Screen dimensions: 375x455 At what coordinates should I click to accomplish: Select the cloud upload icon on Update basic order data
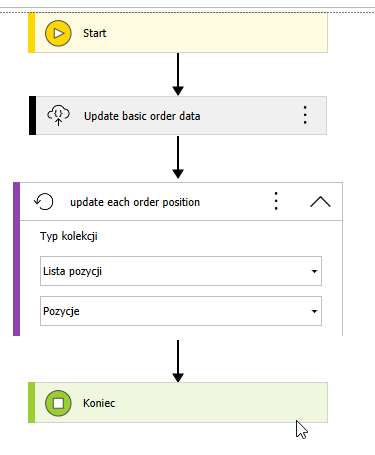58,116
